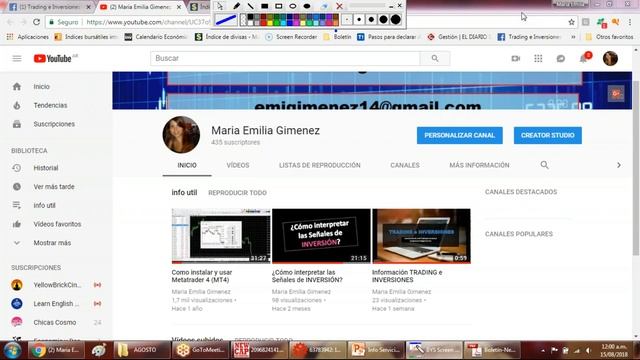Open the Información TRADING e INVERSIONES thumbnail

(421, 236)
